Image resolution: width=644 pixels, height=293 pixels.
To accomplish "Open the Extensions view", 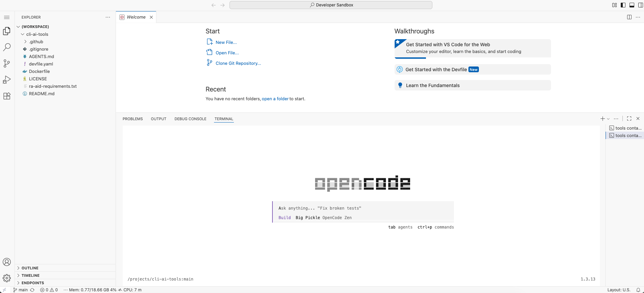I will tap(7, 96).
